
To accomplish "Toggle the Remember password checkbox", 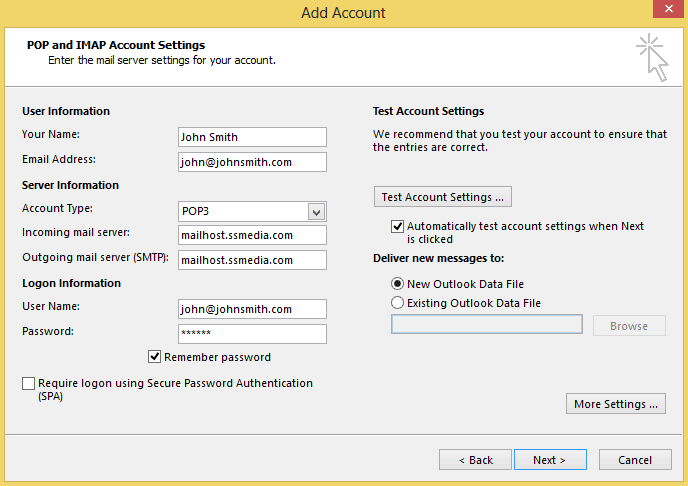I will [x=154, y=357].
